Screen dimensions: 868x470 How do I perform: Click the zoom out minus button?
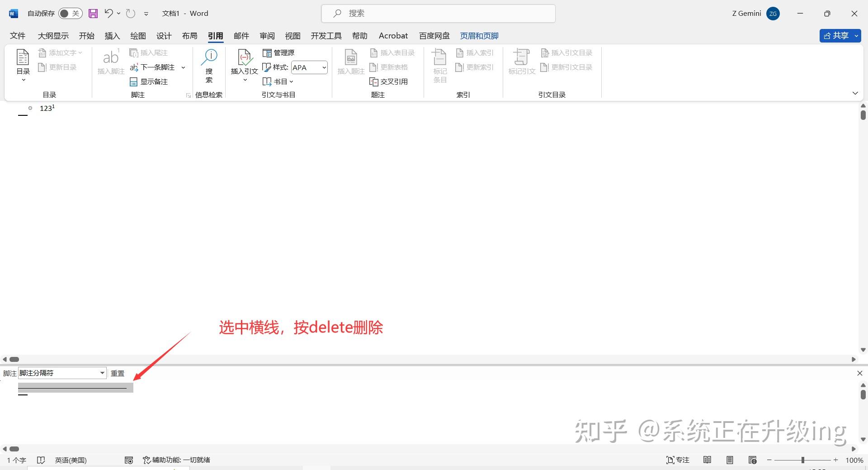(769, 460)
